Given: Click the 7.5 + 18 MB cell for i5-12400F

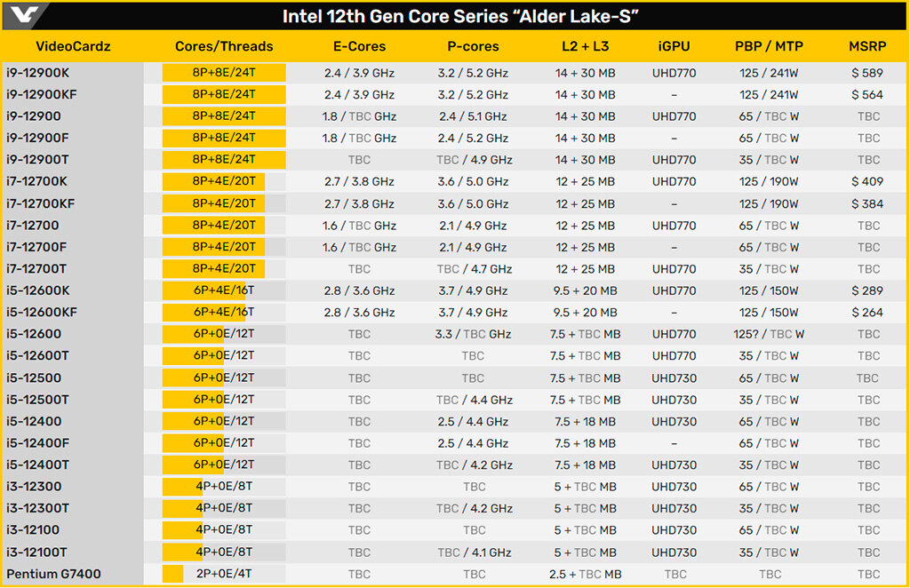Looking at the screenshot, I should pyautogui.click(x=585, y=443).
